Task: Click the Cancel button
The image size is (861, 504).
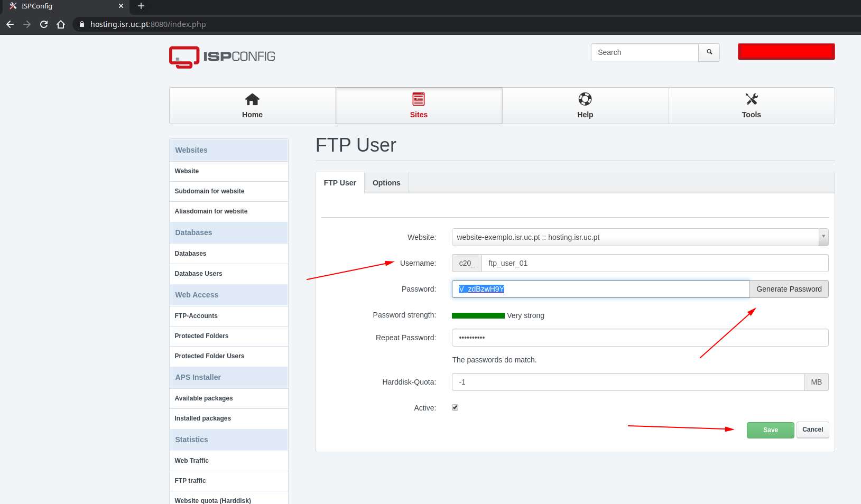Action: tap(813, 430)
